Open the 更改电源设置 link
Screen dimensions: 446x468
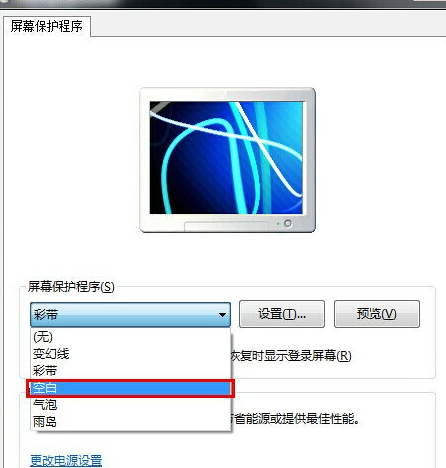click(x=66, y=460)
